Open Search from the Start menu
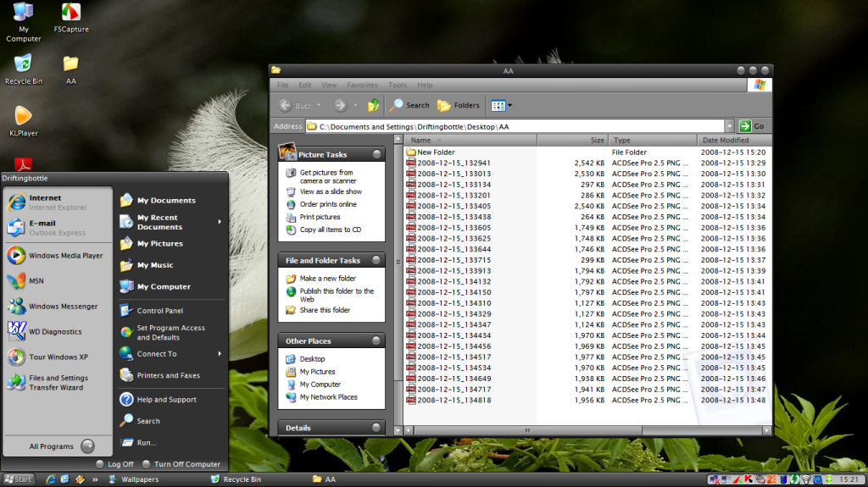Viewport: 868px width, 487px height. [171, 421]
